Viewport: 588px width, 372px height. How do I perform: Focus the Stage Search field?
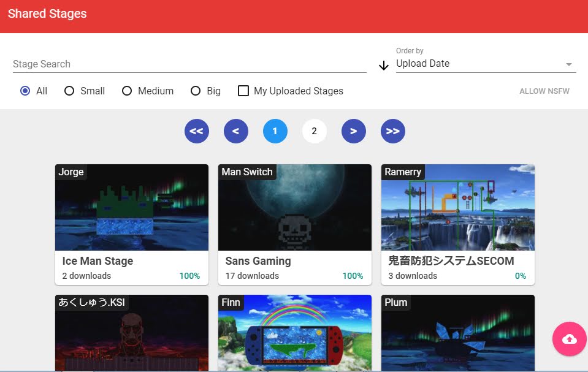pos(189,64)
